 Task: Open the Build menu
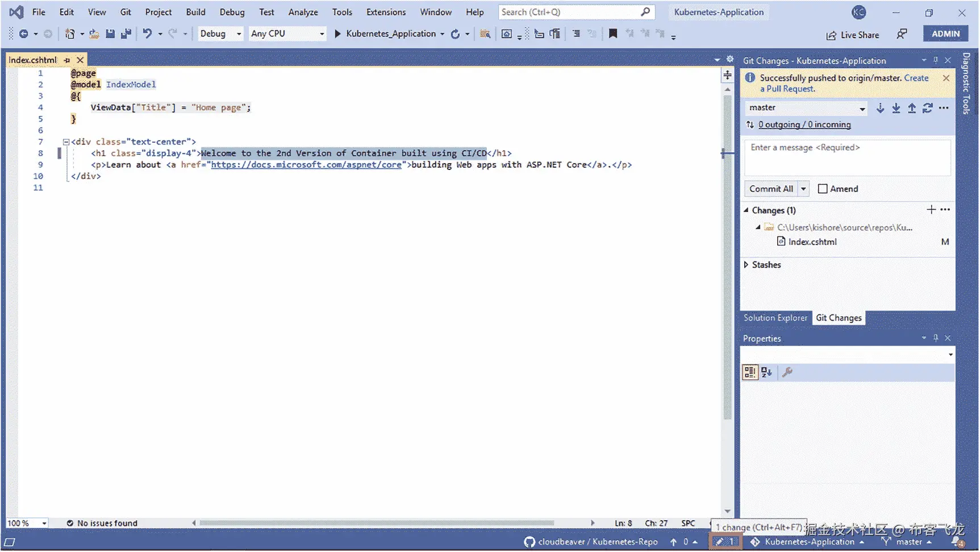pyautogui.click(x=195, y=12)
